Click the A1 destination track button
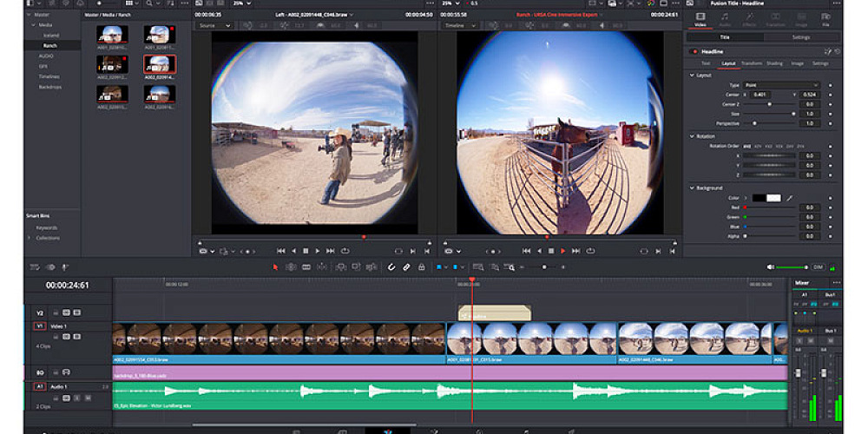The width and height of the screenshot is (868, 434). tap(39, 387)
